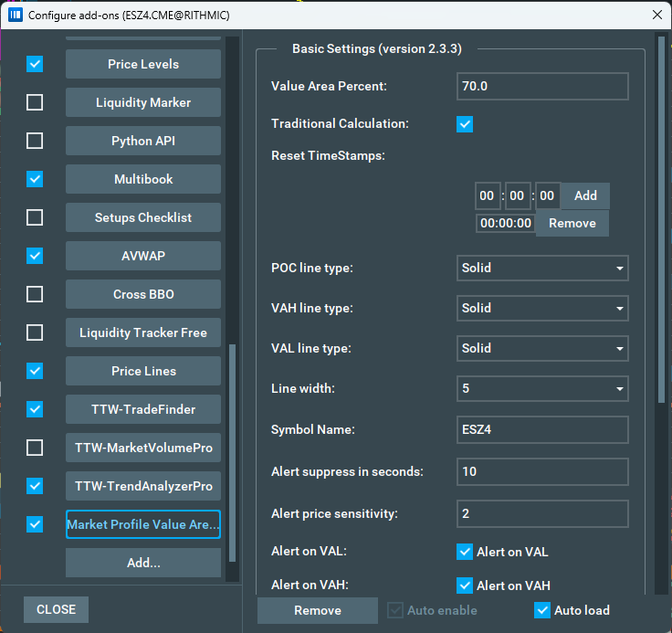The height and width of the screenshot is (633, 672).
Task: Select the TTW-TradeFinder add-on entry
Action: click(x=143, y=409)
